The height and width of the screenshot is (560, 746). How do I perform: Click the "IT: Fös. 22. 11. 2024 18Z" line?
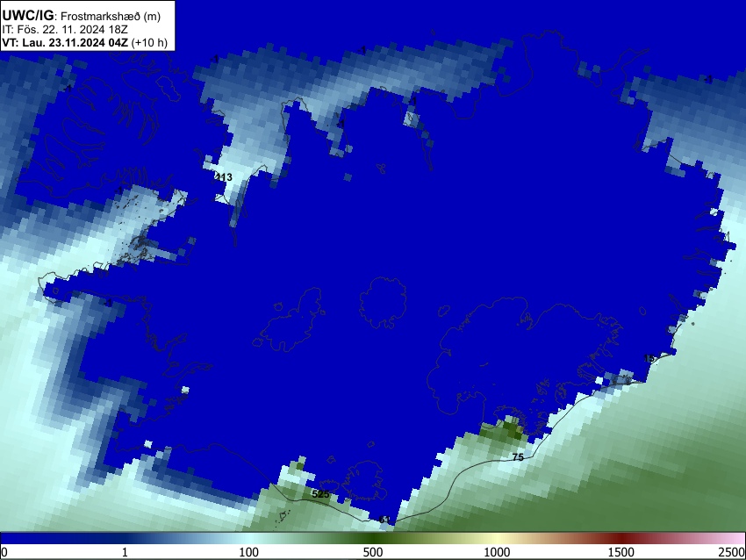point(65,30)
